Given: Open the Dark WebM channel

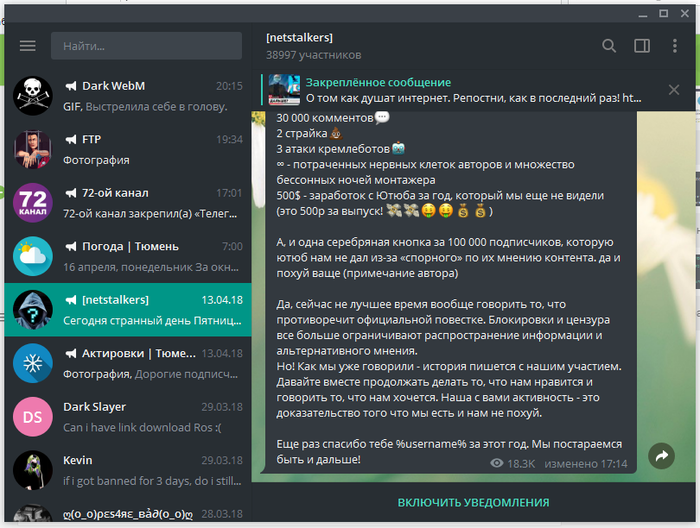Looking at the screenshot, I should (150, 96).
